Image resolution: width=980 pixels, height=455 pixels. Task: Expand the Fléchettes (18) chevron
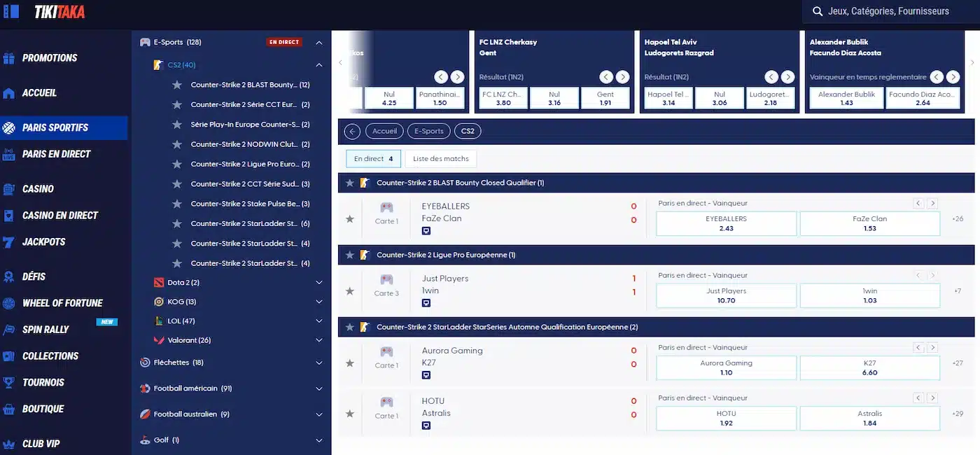319,363
